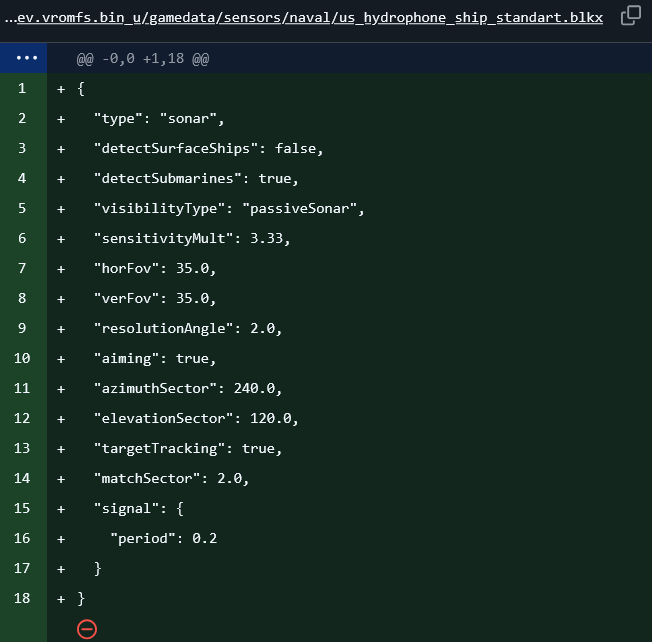This screenshot has width=652, height=642.
Task: Select line number 1 in the diff
Action: point(23,89)
